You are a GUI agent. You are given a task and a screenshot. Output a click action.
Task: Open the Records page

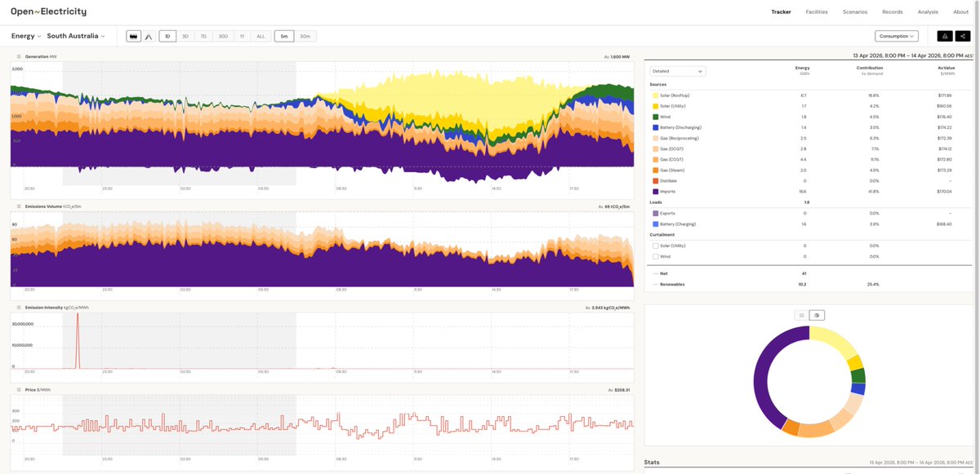pyautogui.click(x=893, y=12)
